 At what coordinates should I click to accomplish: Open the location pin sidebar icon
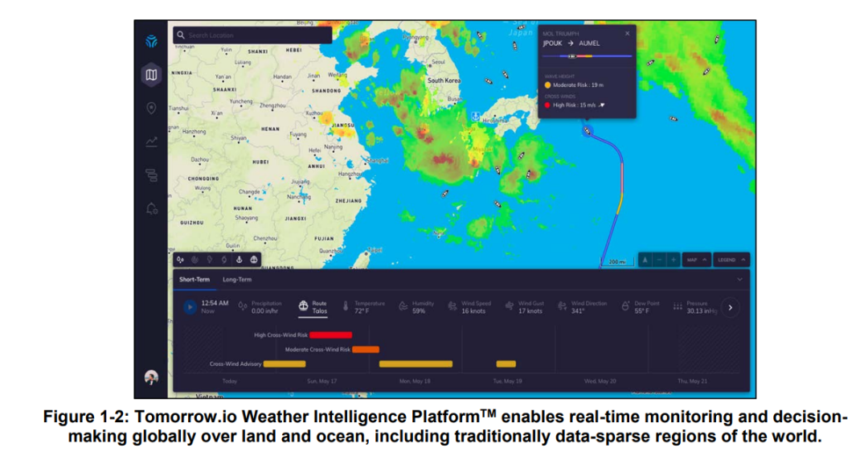coord(151,108)
